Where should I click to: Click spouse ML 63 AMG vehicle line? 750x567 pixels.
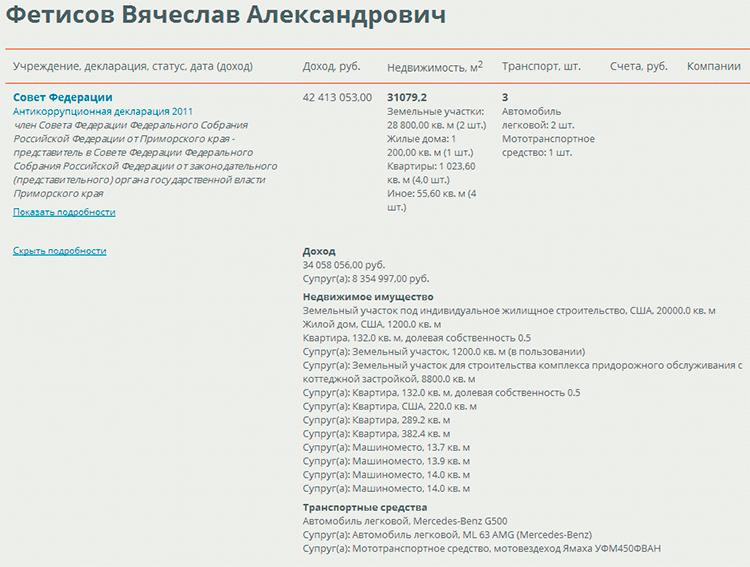pyautogui.click(x=447, y=534)
